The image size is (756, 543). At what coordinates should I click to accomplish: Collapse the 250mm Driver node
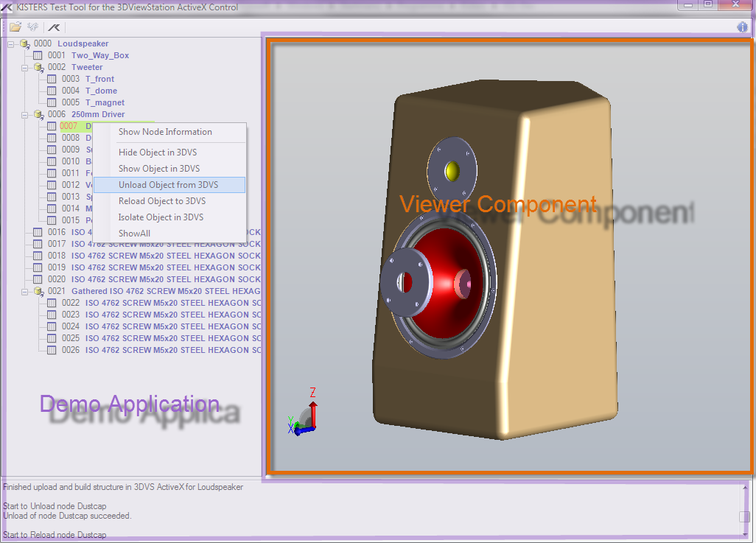tap(24, 115)
